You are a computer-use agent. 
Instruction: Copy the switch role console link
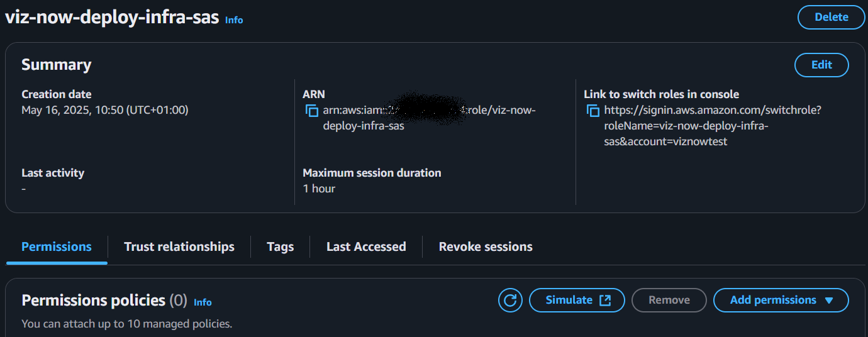tap(593, 111)
